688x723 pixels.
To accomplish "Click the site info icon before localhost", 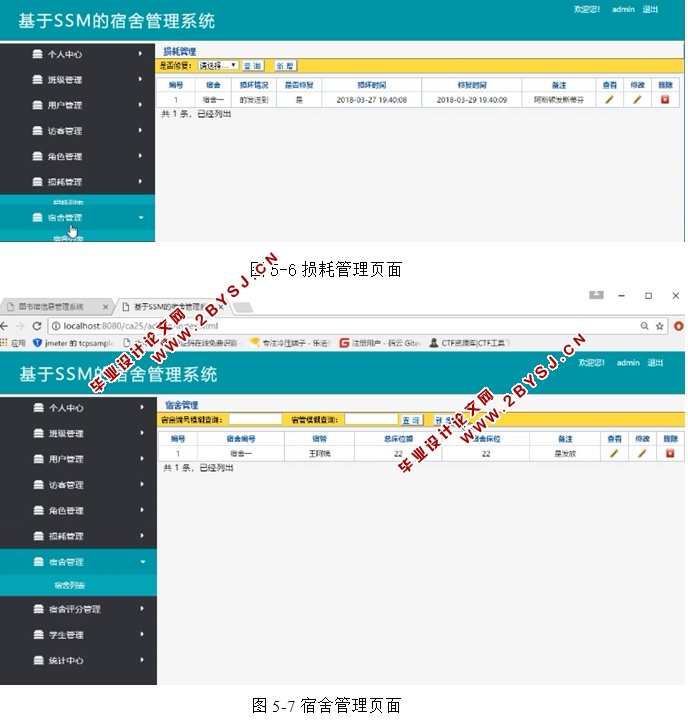I will (x=56, y=326).
